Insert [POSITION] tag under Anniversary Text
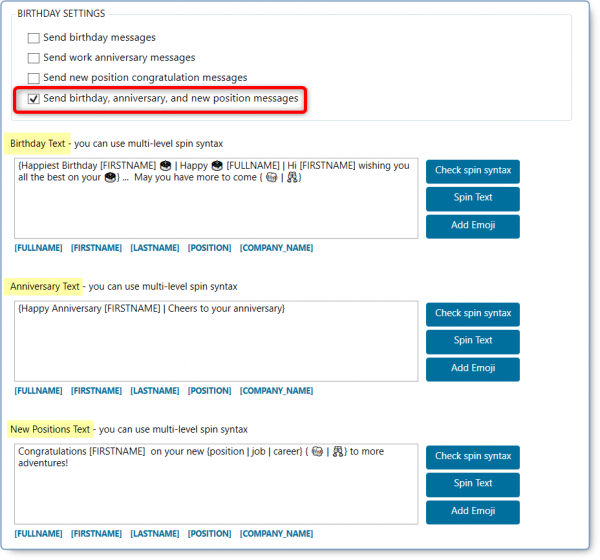 209,391
